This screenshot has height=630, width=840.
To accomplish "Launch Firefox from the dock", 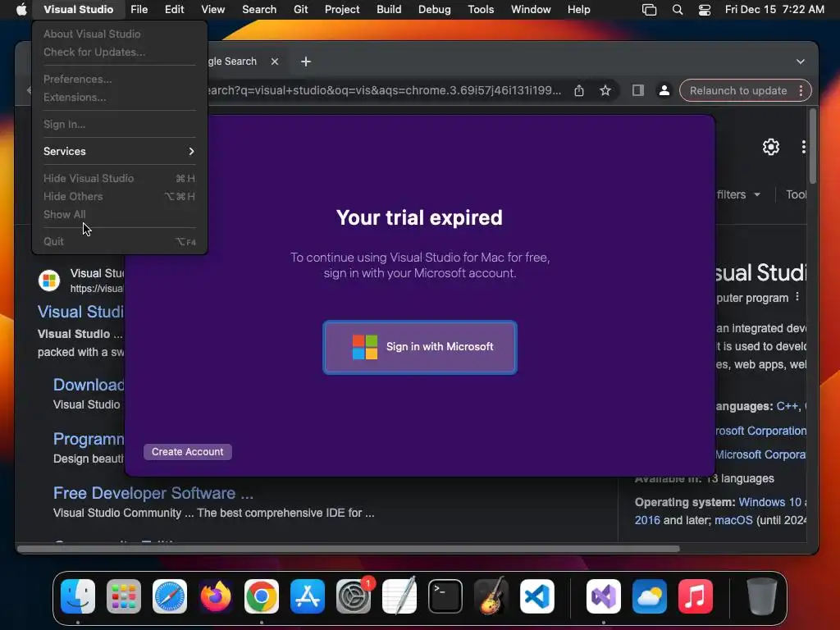I will [x=216, y=596].
